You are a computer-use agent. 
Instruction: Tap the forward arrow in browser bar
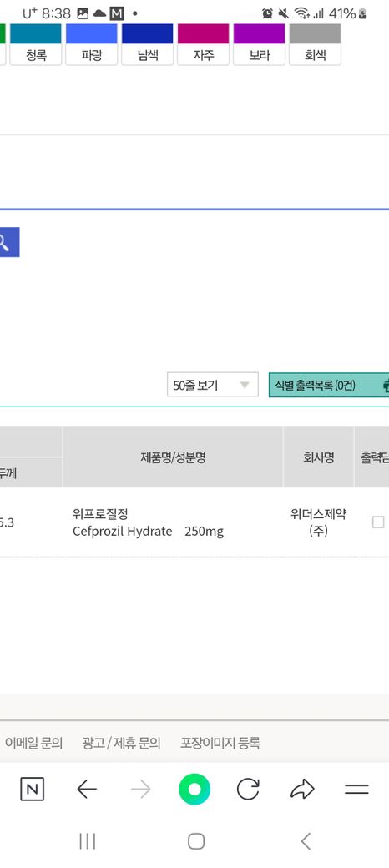pos(140,790)
